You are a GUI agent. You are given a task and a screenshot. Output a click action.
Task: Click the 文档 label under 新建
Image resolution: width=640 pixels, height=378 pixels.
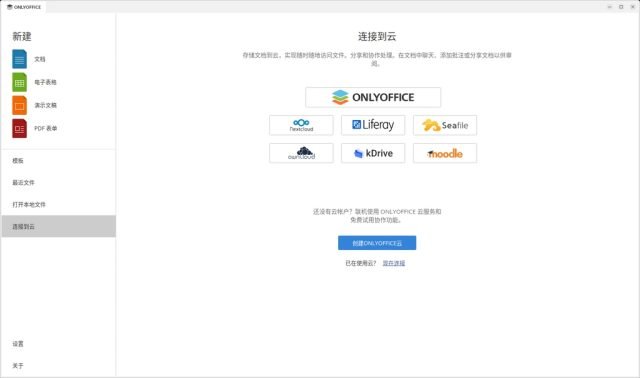(x=40, y=59)
